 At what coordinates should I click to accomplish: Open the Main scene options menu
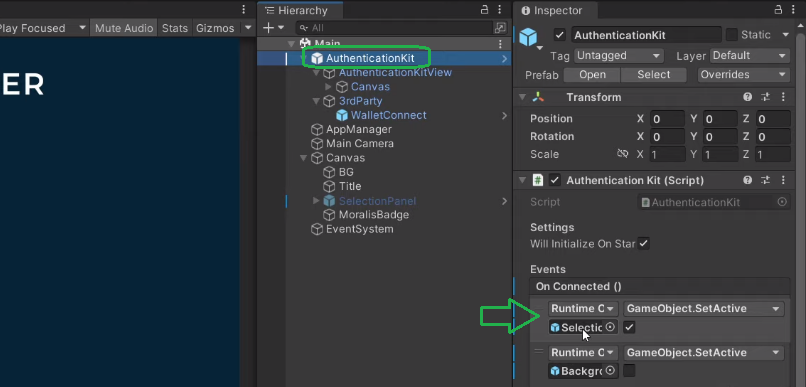[501, 45]
